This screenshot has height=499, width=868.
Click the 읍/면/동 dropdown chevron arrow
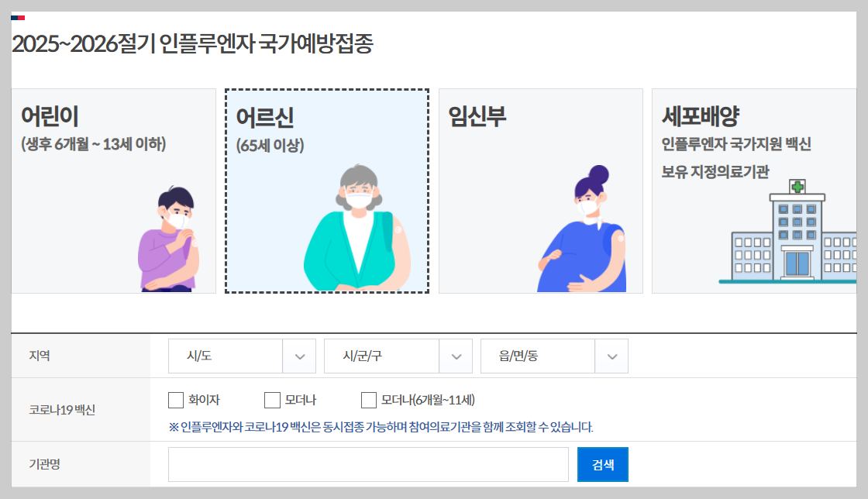tap(611, 356)
